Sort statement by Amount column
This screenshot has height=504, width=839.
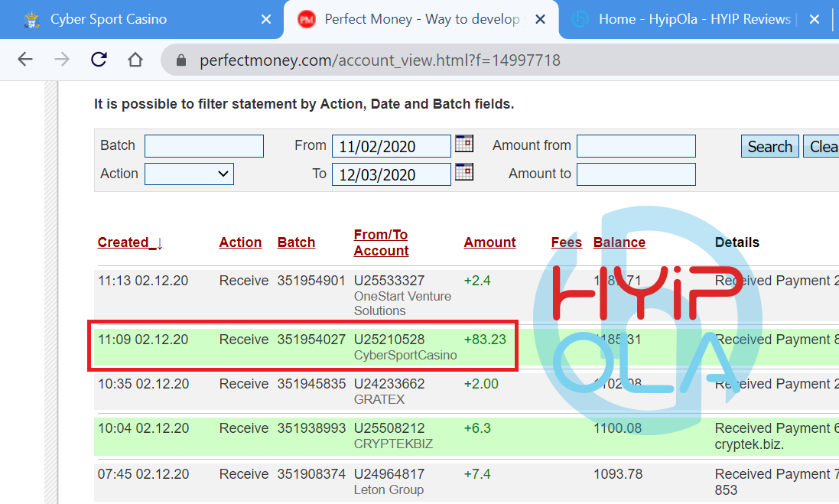click(x=489, y=242)
